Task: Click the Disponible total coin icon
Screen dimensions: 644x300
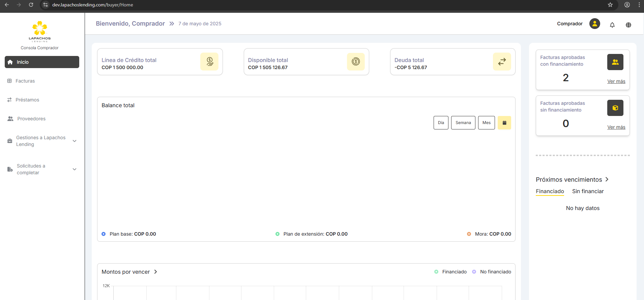Action: pyautogui.click(x=356, y=62)
